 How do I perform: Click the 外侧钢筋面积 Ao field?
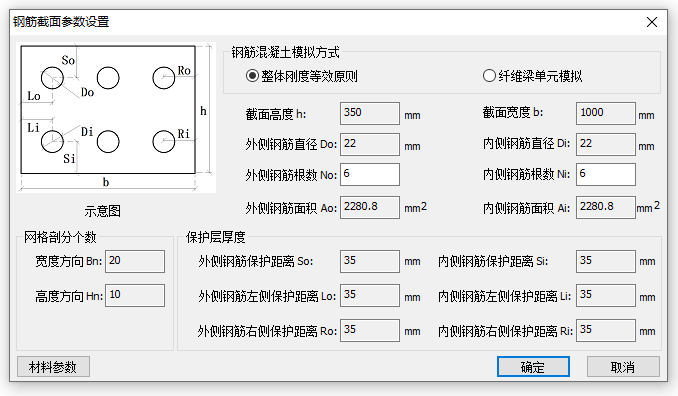tap(370, 207)
